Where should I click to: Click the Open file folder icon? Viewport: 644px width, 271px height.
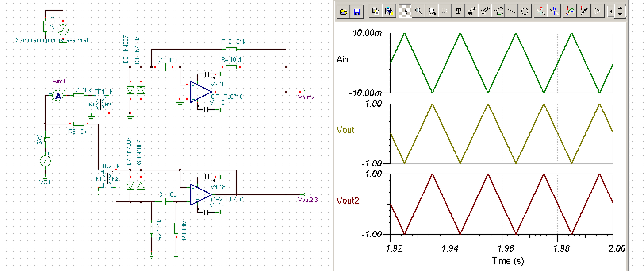tap(344, 12)
